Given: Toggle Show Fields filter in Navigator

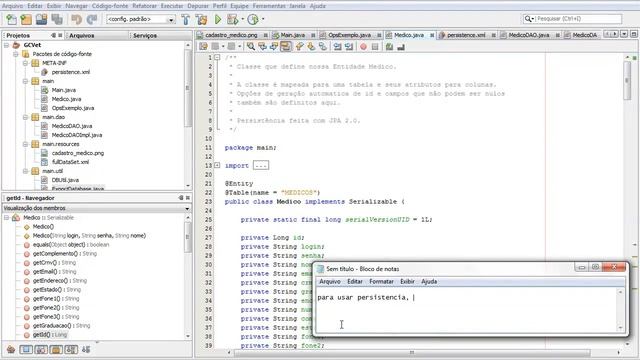Looking at the screenshot, I should click(x=26, y=349).
